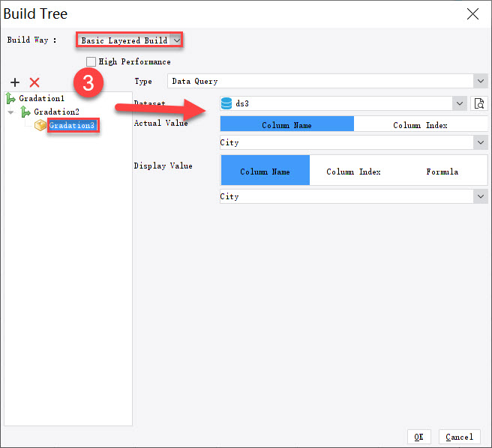Enable the High Performance checkbox
The height and width of the screenshot is (448, 492).
coord(91,61)
